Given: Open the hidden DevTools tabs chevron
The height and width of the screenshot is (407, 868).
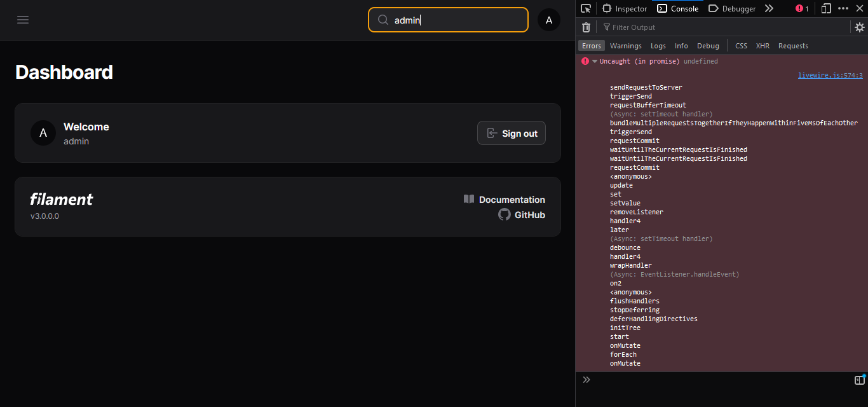Looking at the screenshot, I should [769, 8].
